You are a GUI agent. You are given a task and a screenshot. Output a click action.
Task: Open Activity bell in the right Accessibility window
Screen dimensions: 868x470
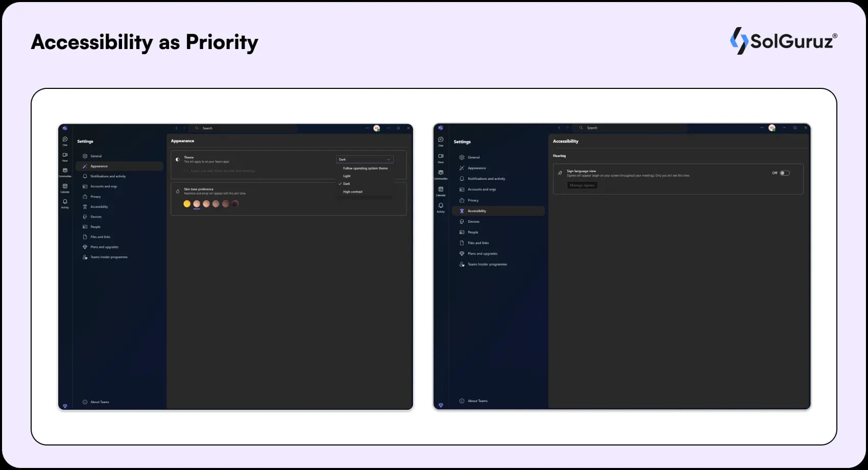(x=441, y=207)
